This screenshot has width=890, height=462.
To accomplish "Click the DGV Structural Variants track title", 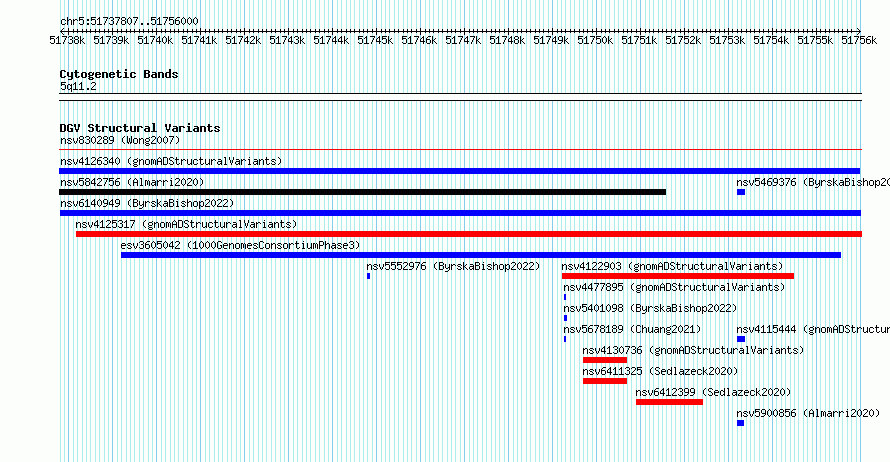I will tap(140, 128).
